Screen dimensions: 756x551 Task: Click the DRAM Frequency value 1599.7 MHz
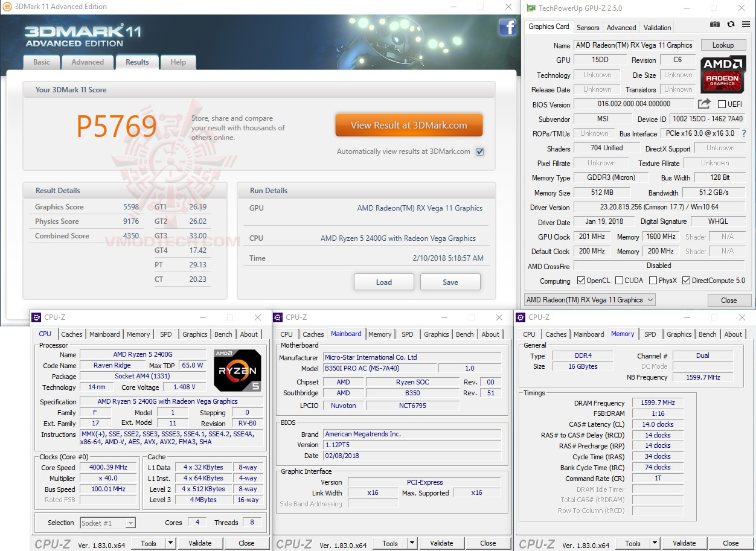(657, 403)
